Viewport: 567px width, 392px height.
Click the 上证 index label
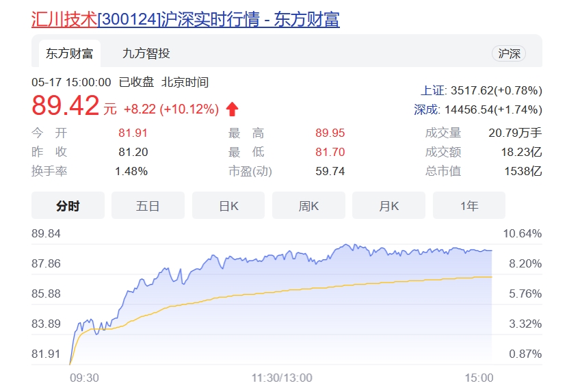(434, 90)
